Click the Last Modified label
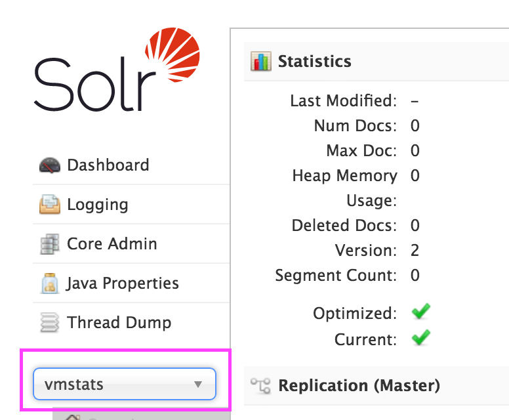The height and width of the screenshot is (420, 509). (x=344, y=100)
